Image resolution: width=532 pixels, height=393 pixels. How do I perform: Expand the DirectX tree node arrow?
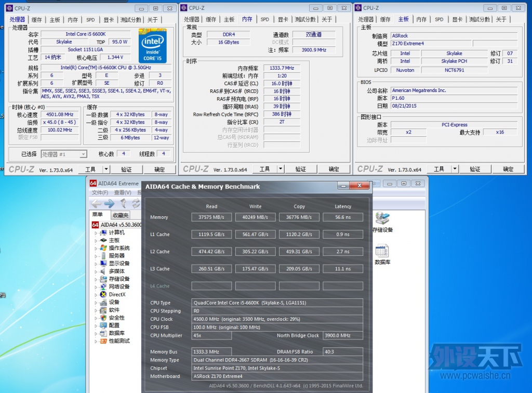(96, 295)
